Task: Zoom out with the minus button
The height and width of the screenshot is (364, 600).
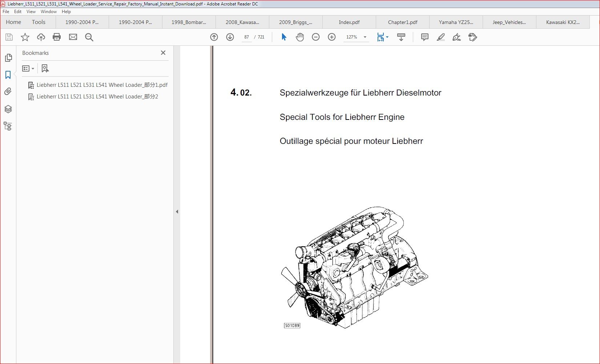Action: tap(316, 37)
